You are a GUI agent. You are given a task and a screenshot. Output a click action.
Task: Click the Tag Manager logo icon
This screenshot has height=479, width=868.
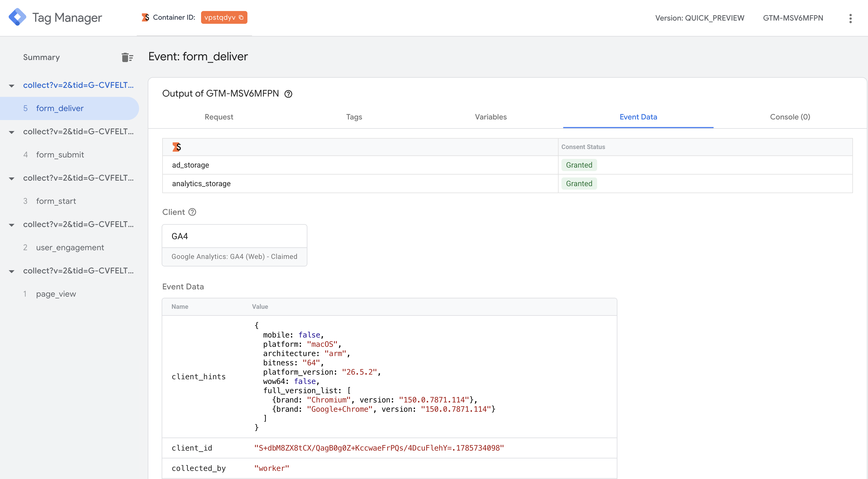[x=17, y=17]
